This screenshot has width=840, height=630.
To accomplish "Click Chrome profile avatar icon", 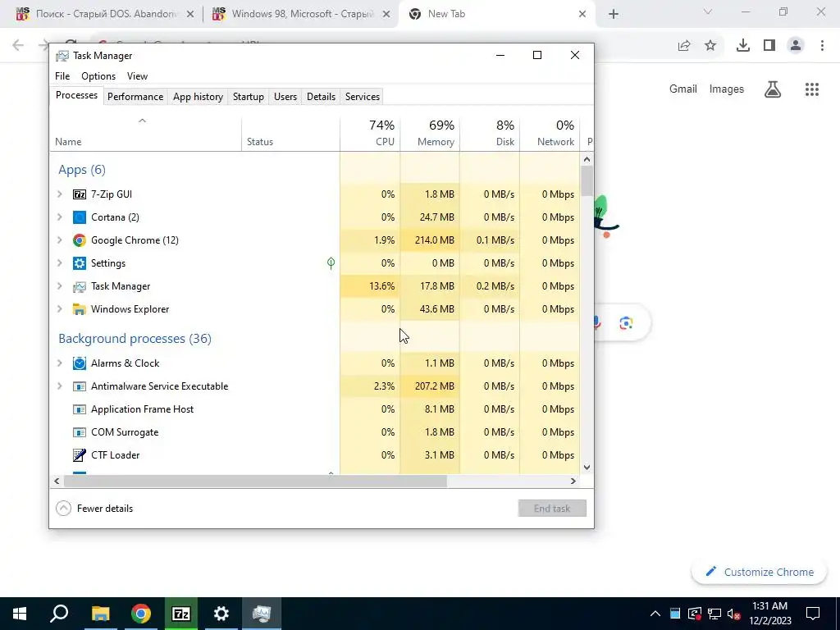I will pyautogui.click(x=796, y=46).
